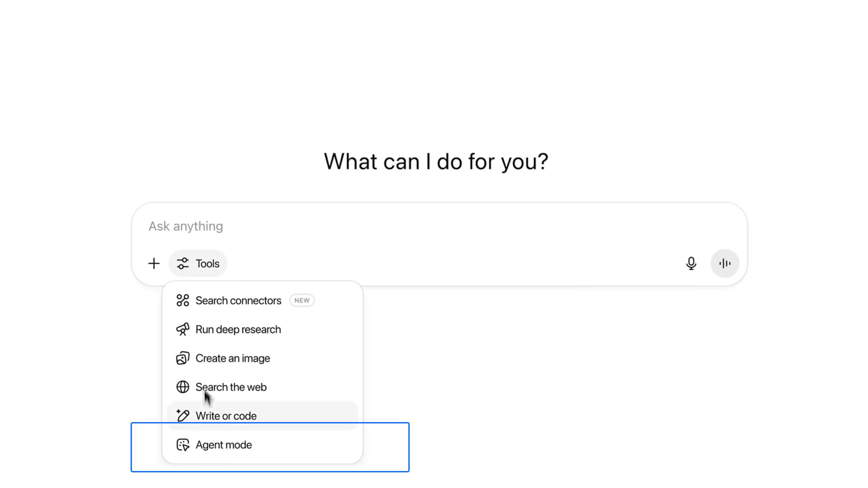Click the Search connectors icon

click(x=183, y=300)
